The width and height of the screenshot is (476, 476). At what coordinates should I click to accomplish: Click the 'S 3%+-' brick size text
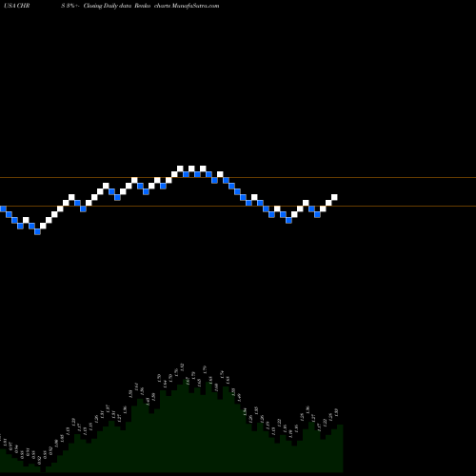[x=70, y=6]
